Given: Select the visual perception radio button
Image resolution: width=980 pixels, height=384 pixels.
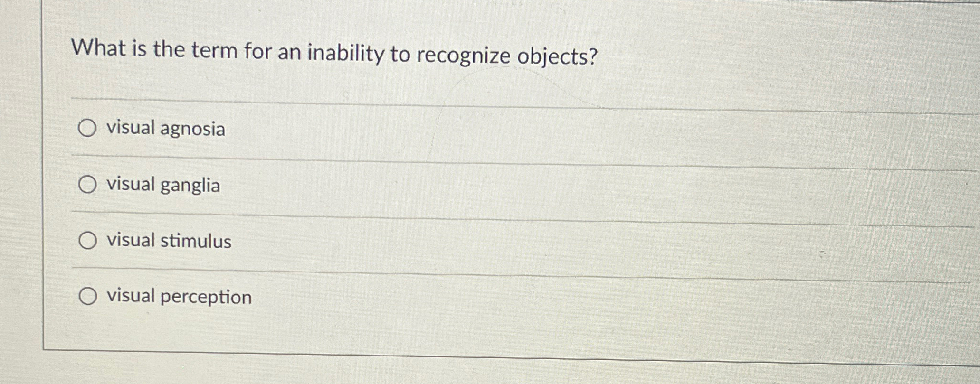Looking at the screenshot, I should 88,296.
